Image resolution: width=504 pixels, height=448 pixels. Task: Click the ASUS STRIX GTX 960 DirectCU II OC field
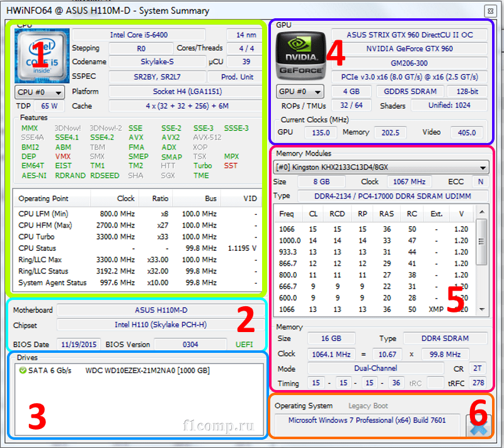[409, 35]
